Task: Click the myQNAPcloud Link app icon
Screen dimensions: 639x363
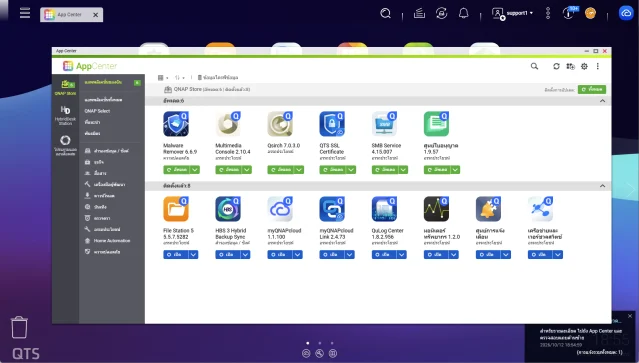Action: 332,209
